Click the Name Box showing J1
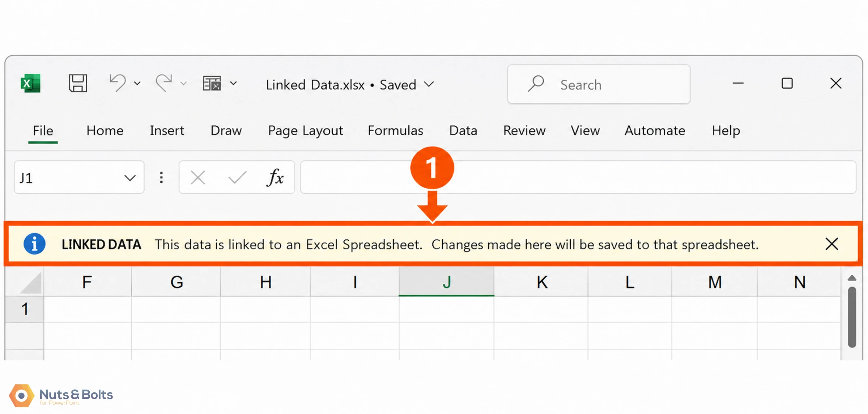 point(79,177)
